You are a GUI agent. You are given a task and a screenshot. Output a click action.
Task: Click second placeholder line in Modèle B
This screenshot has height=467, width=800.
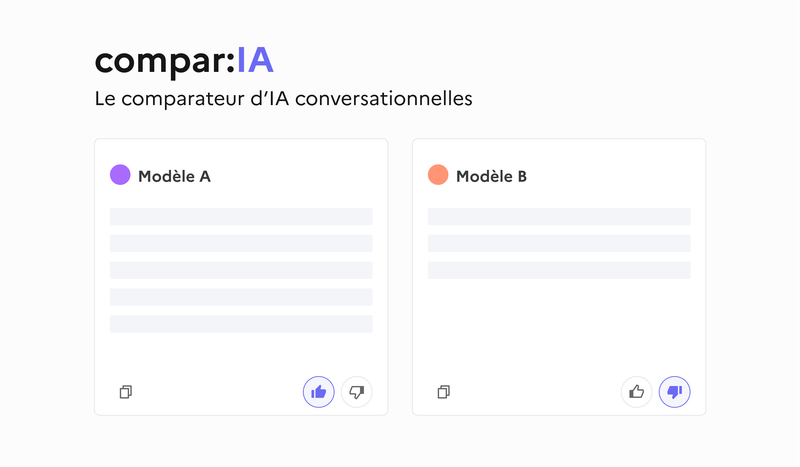(x=559, y=243)
